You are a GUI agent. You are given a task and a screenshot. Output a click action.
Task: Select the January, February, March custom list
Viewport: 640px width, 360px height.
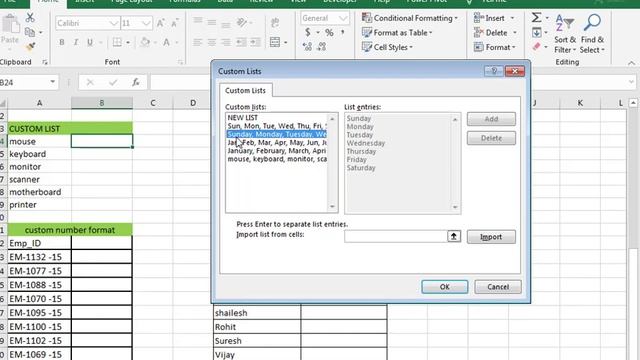(277, 151)
